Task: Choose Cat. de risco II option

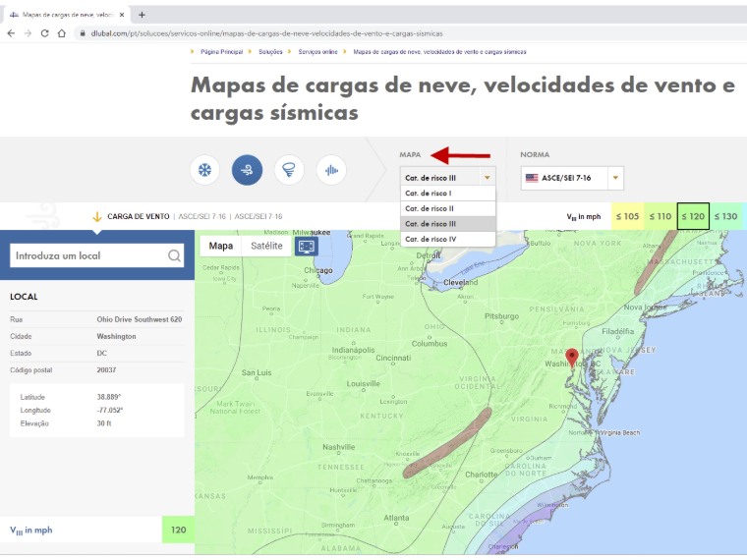Action: [x=448, y=208]
